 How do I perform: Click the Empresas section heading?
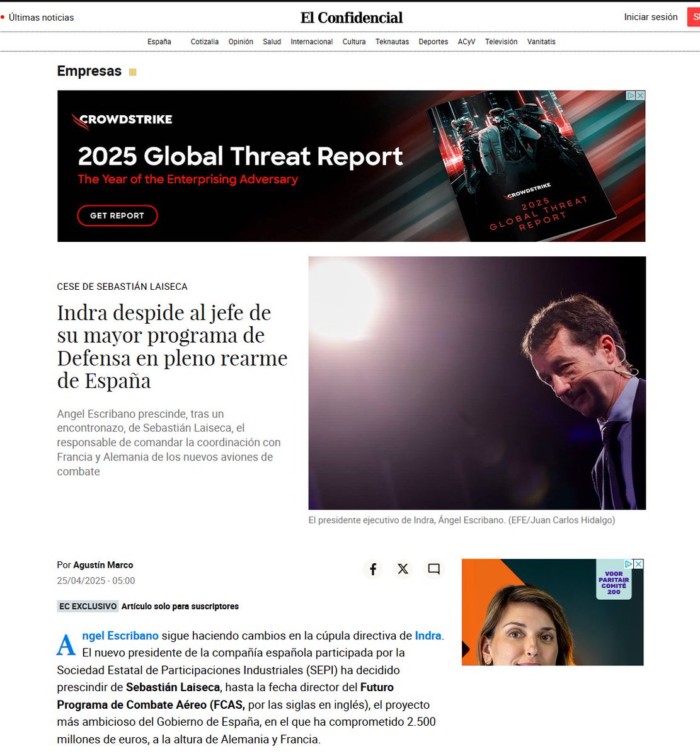click(x=89, y=71)
